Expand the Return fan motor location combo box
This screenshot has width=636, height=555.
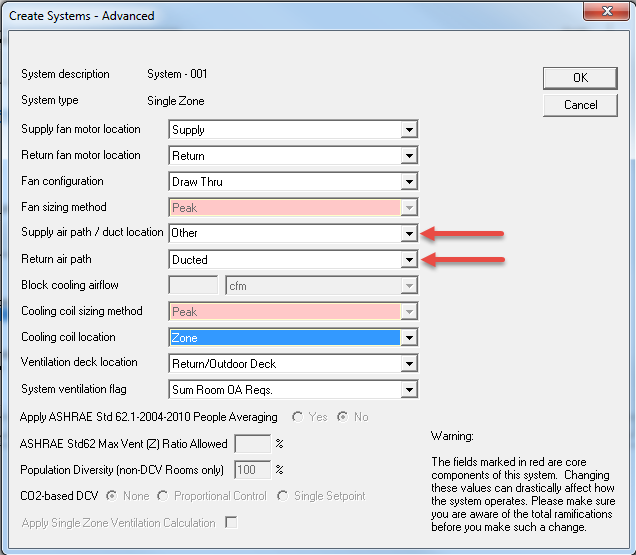tap(409, 156)
